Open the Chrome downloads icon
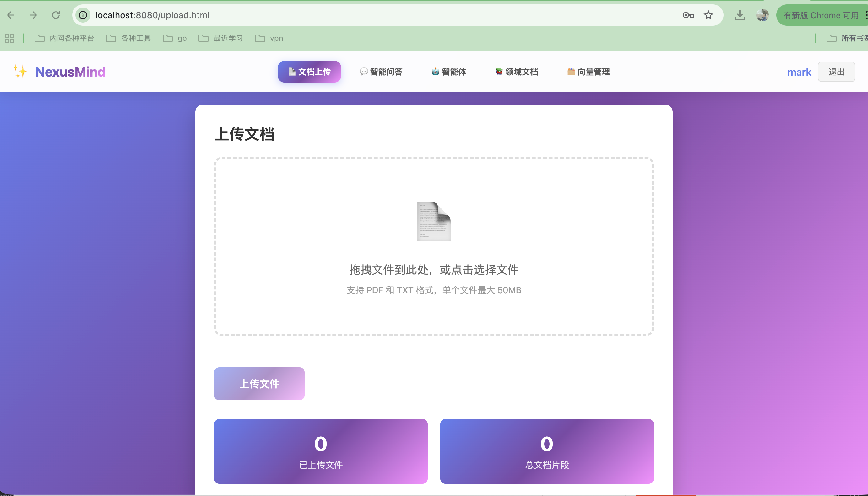 [x=740, y=15]
